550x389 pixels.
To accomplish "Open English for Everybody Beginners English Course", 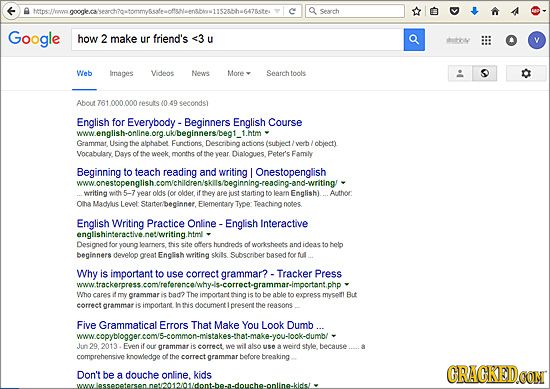I will tap(189, 122).
